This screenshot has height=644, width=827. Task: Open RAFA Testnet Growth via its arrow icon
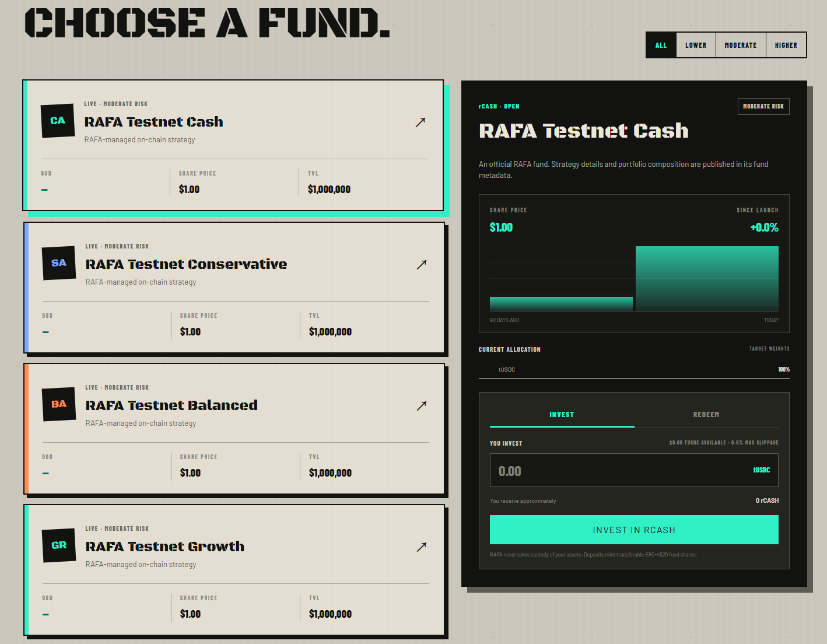tap(422, 547)
